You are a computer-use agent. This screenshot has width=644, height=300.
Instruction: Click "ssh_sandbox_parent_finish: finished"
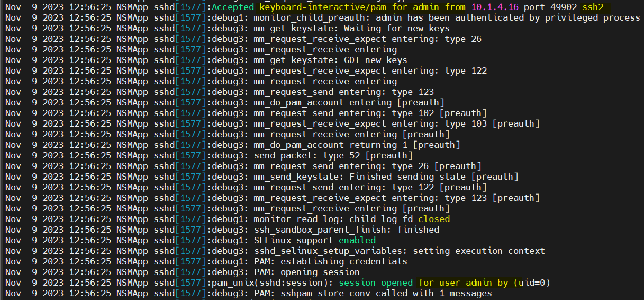tap(347, 230)
